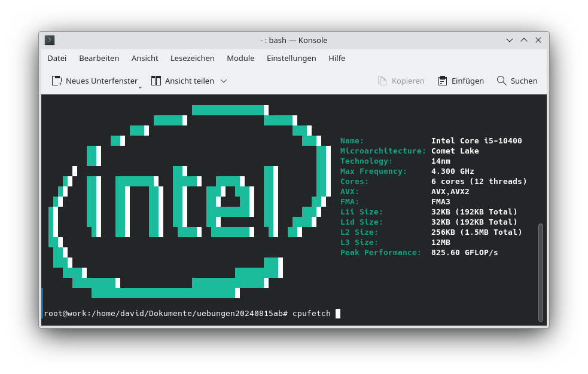Paste text using the Einfügen icon

(x=441, y=81)
